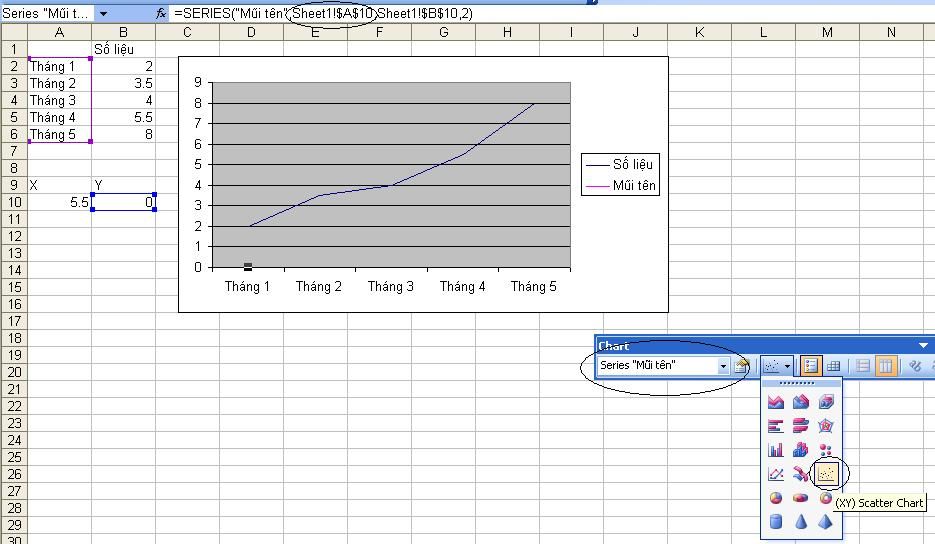This screenshot has height=544, width=935.
Task: Pick the Radar chart type
Action: 826,426
